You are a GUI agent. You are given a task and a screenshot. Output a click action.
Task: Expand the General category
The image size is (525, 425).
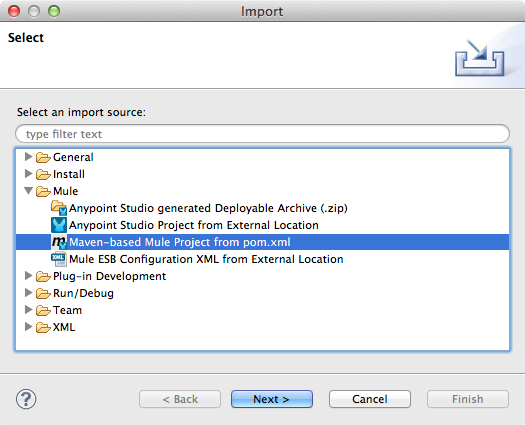[x=28, y=156]
